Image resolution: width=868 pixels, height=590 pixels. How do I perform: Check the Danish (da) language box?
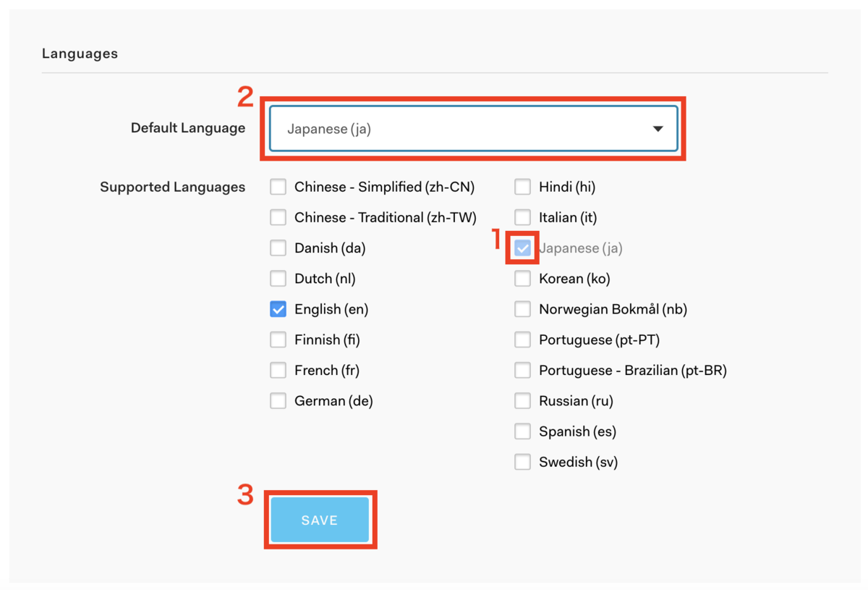[x=278, y=248]
